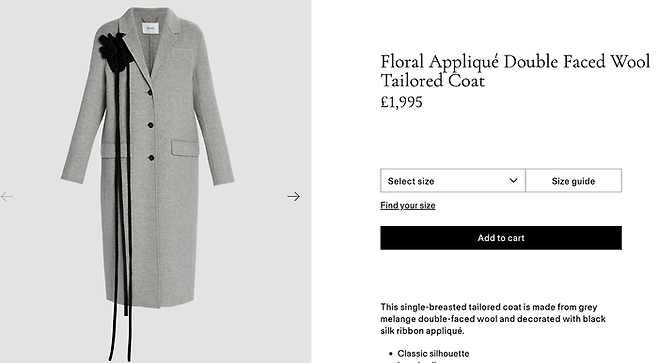Follow the Find your size link
Screen dimensions: 658x363
point(407,205)
